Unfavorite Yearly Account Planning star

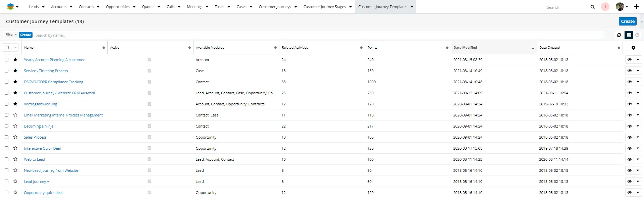coord(15,59)
